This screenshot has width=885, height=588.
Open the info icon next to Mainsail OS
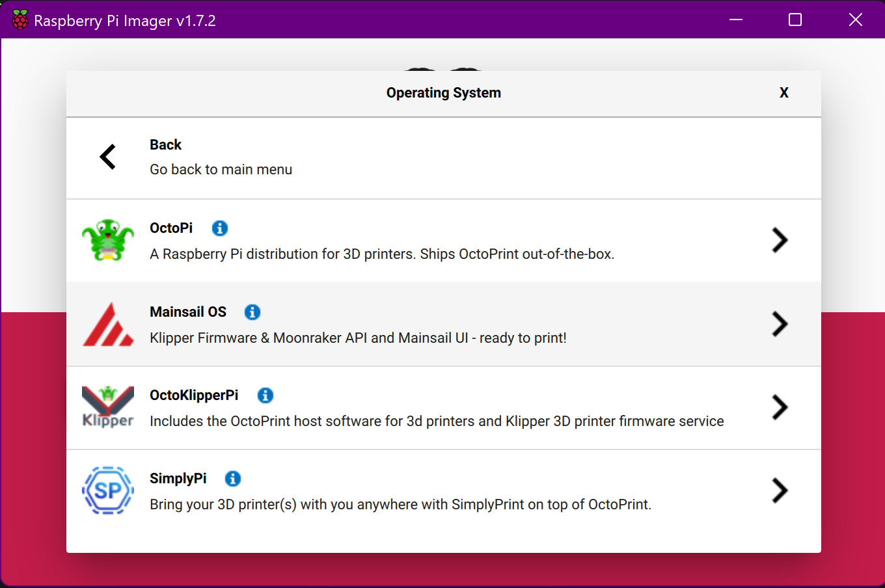[x=252, y=312]
